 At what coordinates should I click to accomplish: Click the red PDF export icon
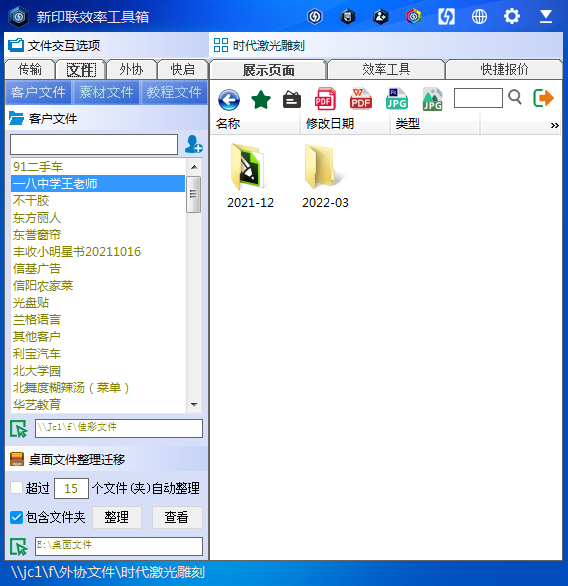click(325, 99)
